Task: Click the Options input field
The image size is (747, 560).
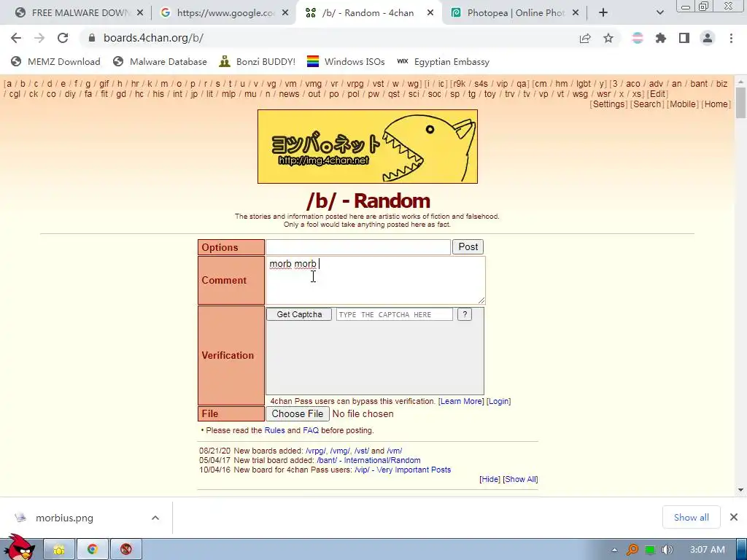Action: point(357,247)
